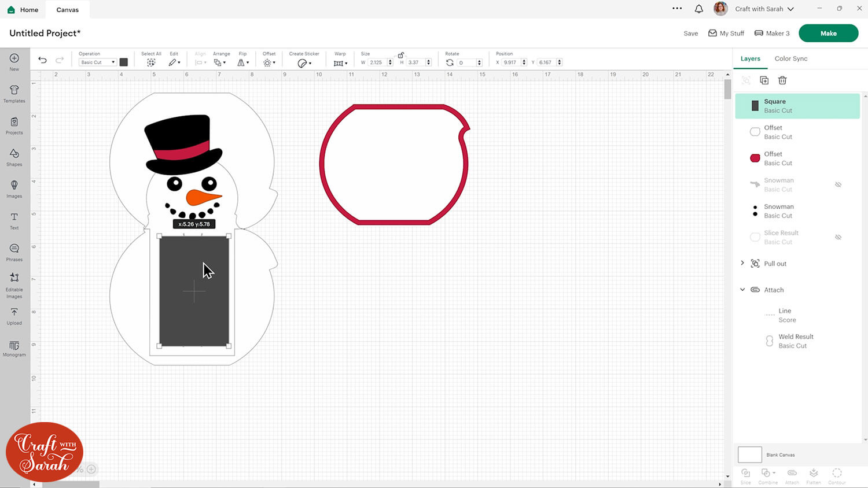This screenshot has height=488, width=868.
Task: Select the white Offset layer
Action: point(797,132)
